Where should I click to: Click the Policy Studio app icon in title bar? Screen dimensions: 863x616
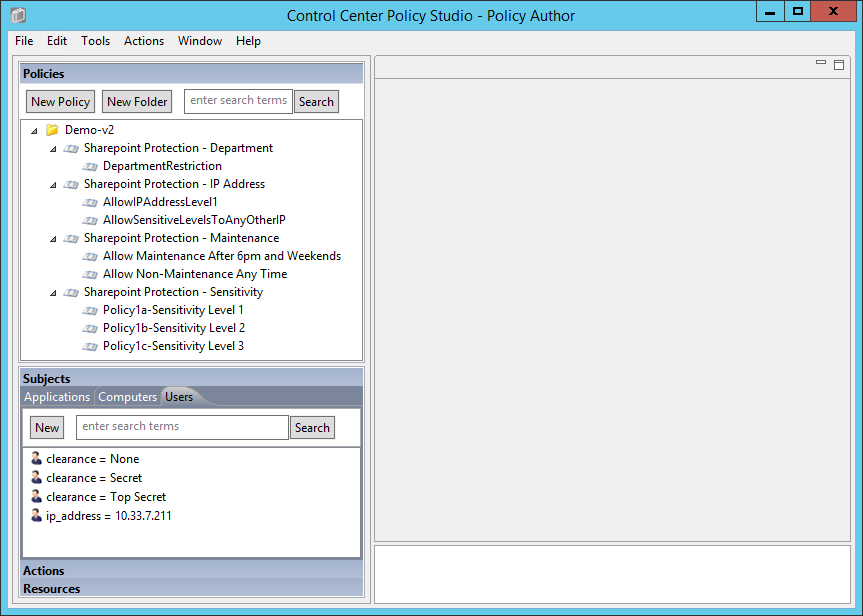pos(19,15)
